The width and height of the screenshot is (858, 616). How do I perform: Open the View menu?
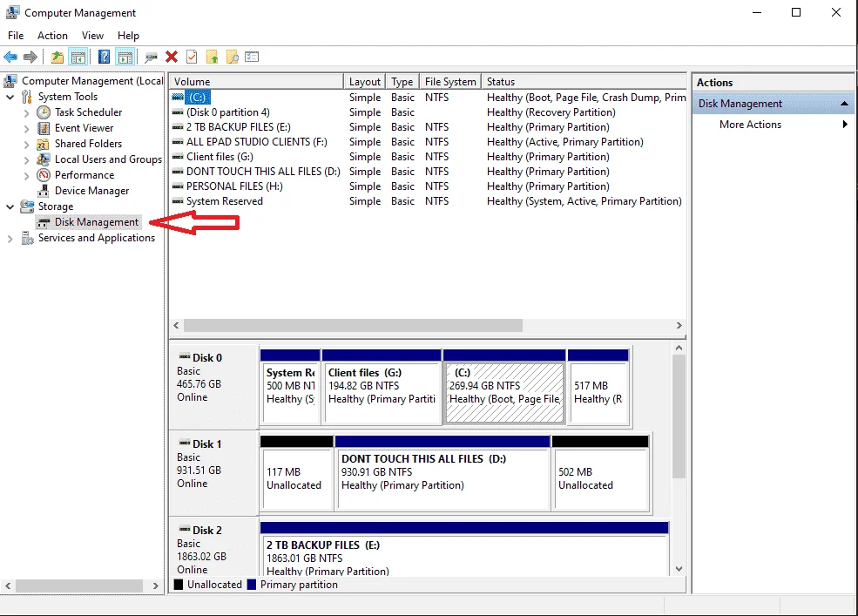coord(92,36)
